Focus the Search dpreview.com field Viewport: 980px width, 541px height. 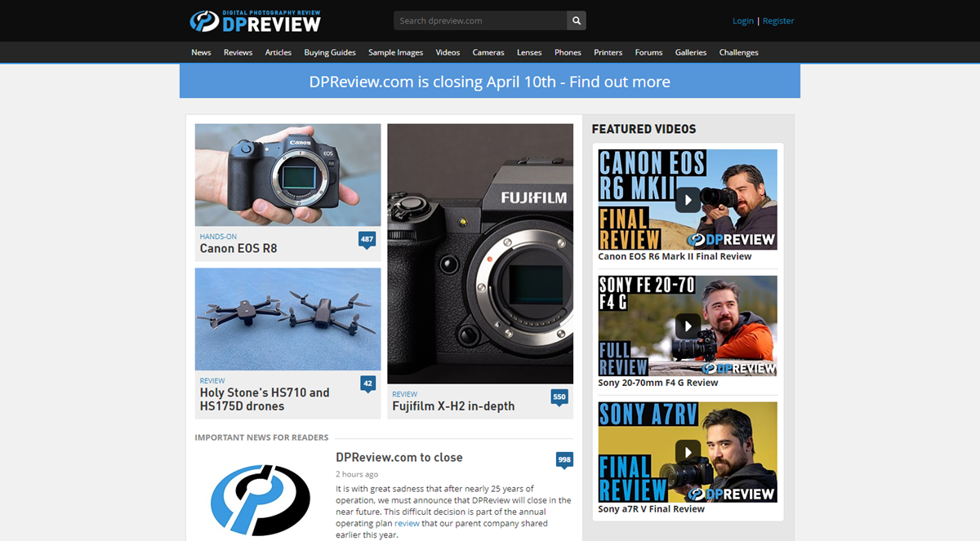pos(480,20)
